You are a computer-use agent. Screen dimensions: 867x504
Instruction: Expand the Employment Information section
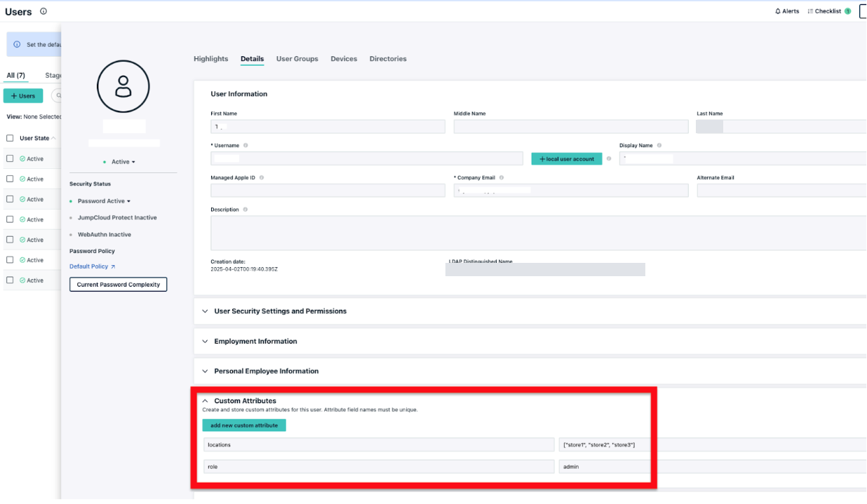coord(250,341)
